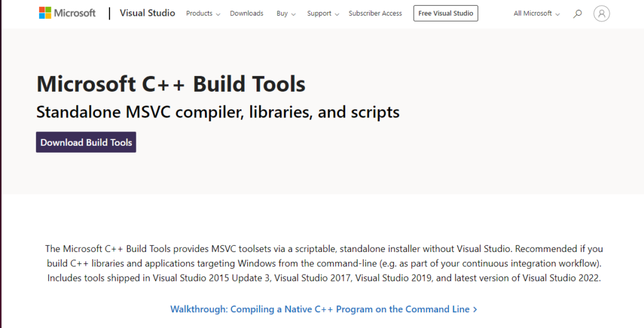644x328 pixels.
Task: Open Subscriber Access in navigation
Action: (x=375, y=14)
